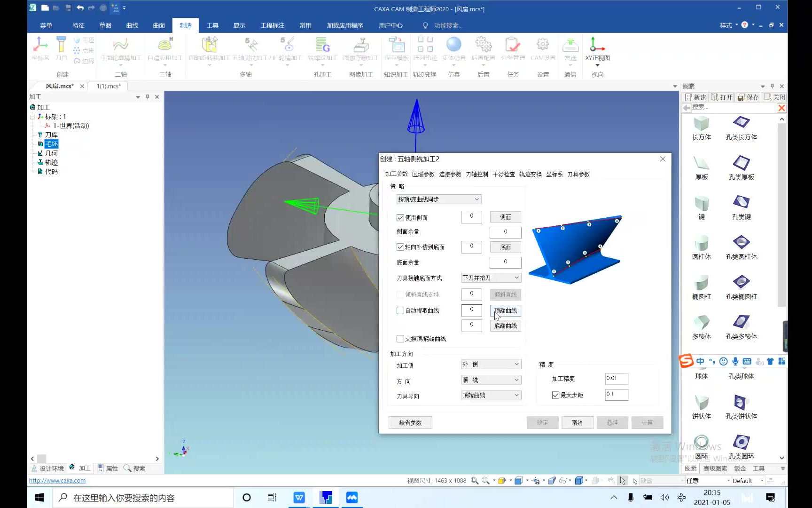The width and height of the screenshot is (812, 508).
Task: Choose the 四轴旋转粗加工 icon
Action: 210,49
